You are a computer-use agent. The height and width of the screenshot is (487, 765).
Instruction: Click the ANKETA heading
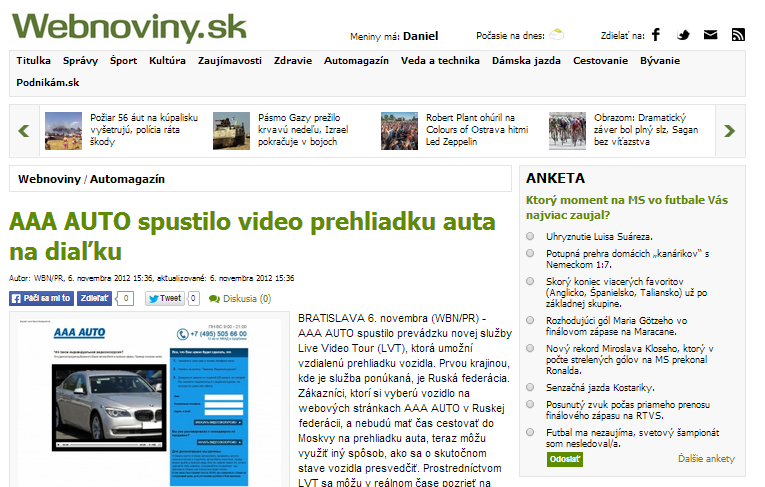click(555, 178)
